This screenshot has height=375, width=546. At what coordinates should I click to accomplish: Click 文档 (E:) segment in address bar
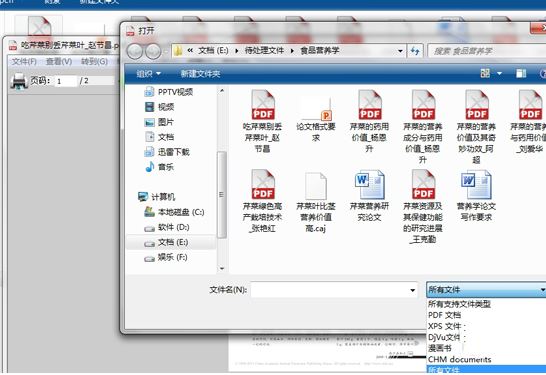click(x=213, y=50)
